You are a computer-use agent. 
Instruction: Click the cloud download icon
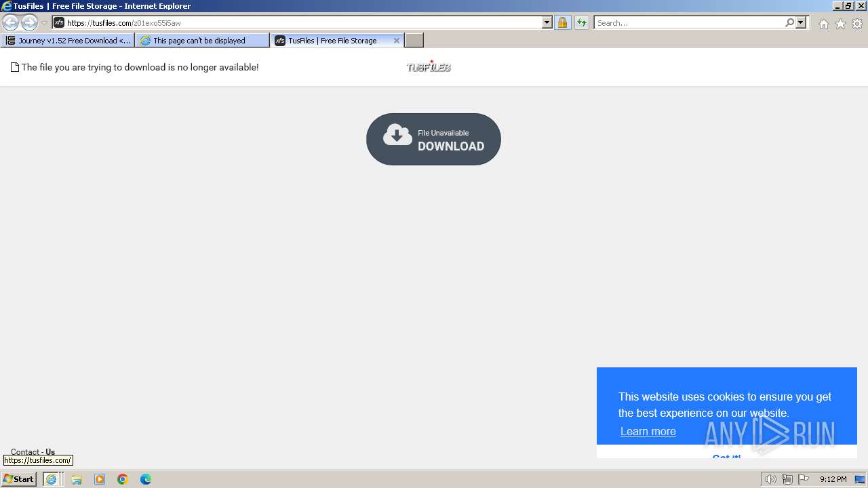click(397, 136)
